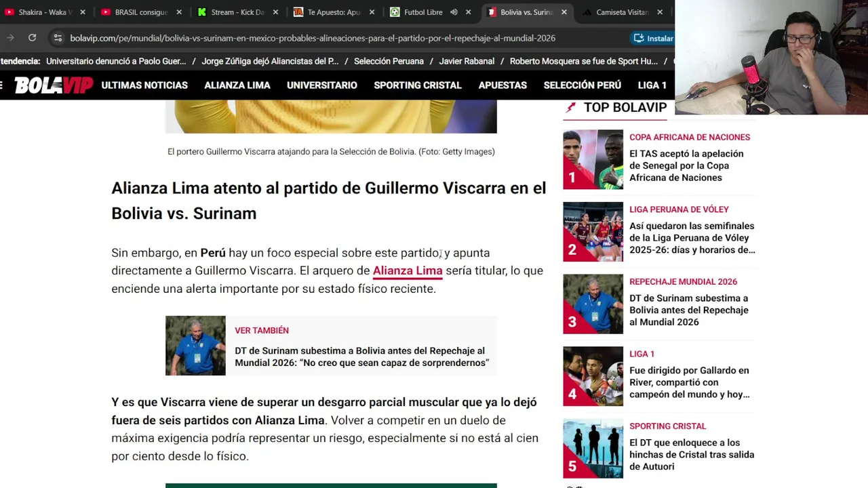The image size is (868, 488).
Task: Open the SELECCIÓN PERÚ section
Action: (x=583, y=85)
